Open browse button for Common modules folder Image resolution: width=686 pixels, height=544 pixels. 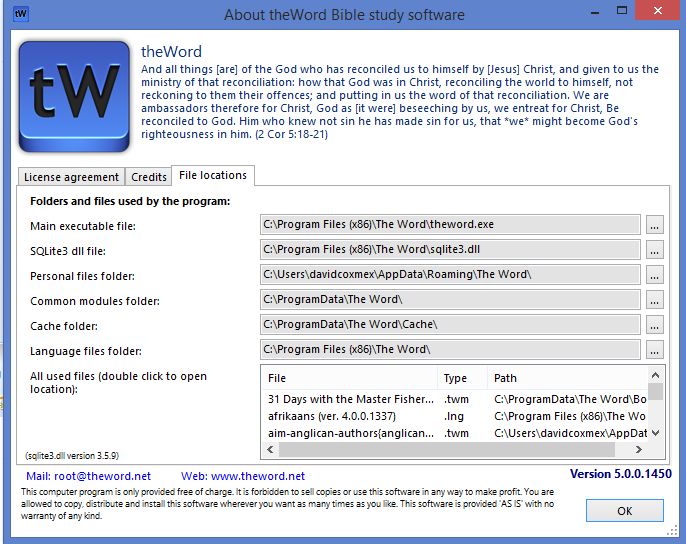pos(654,299)
